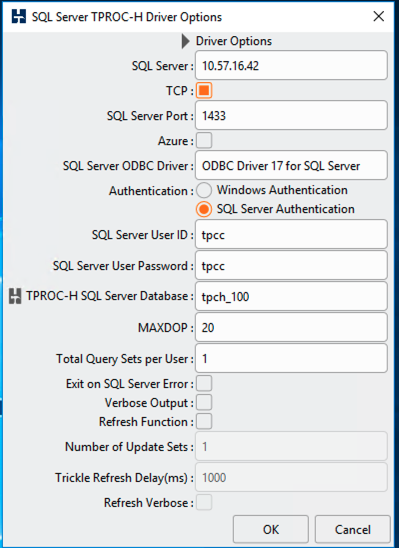Click the SQL Server User ID field
399x548 pixels.
coord(291,234)
